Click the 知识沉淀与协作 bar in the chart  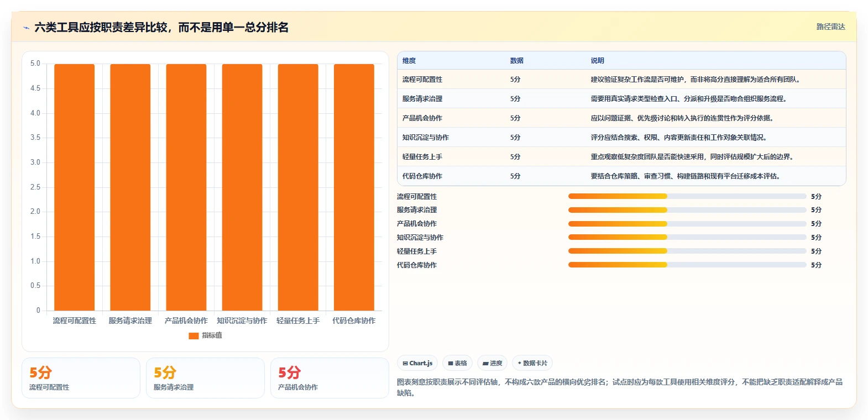[242, 187]
